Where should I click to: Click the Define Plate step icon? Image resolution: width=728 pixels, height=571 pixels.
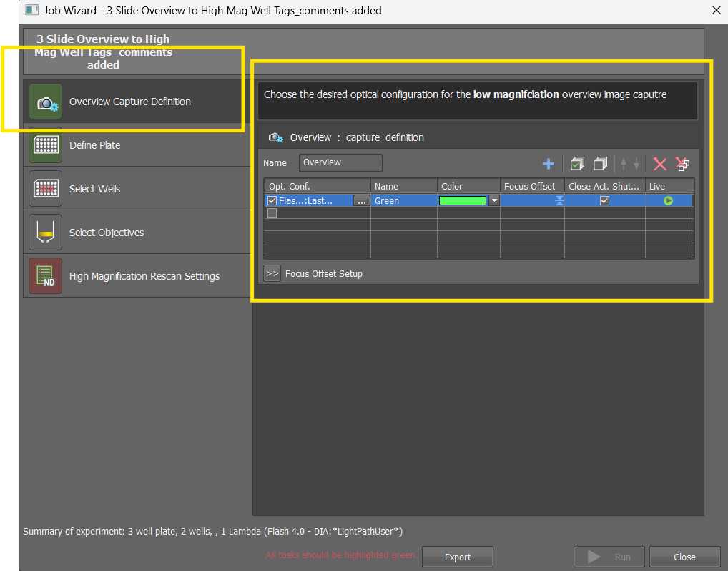(x=46, y=145)
